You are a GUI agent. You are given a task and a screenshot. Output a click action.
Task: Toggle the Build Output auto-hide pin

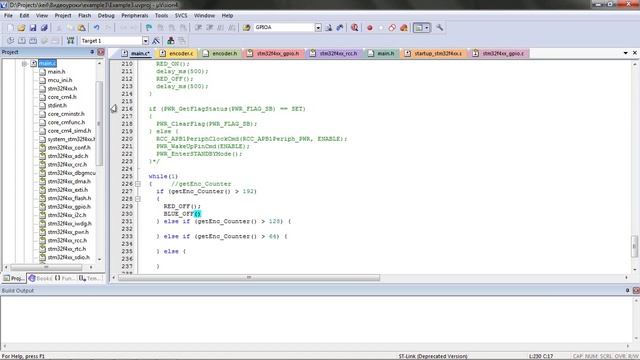click(x=627, y=290)
